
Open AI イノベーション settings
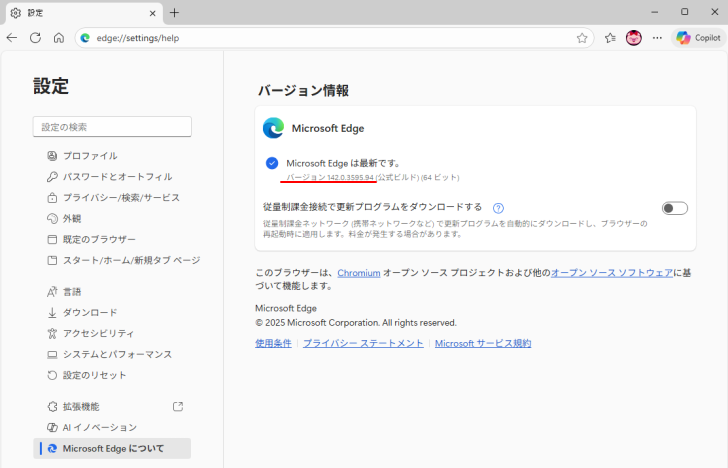(x=92, y=428)
